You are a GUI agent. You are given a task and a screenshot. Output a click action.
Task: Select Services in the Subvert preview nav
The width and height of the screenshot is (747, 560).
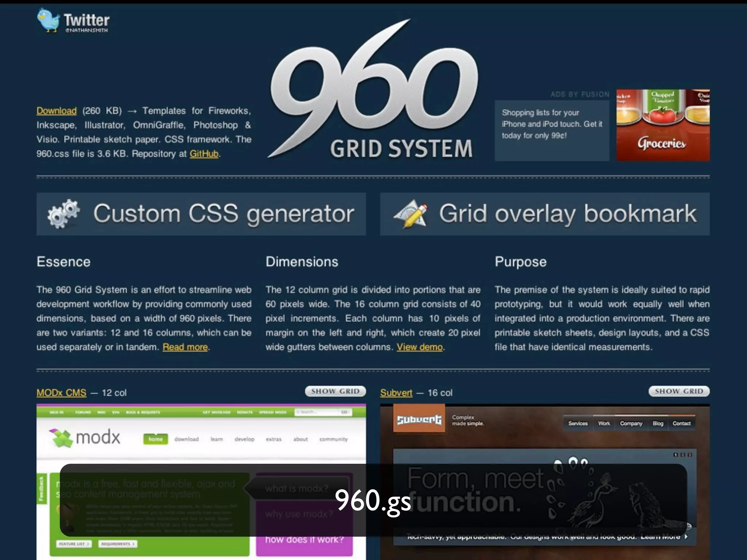tap(578, 423)
